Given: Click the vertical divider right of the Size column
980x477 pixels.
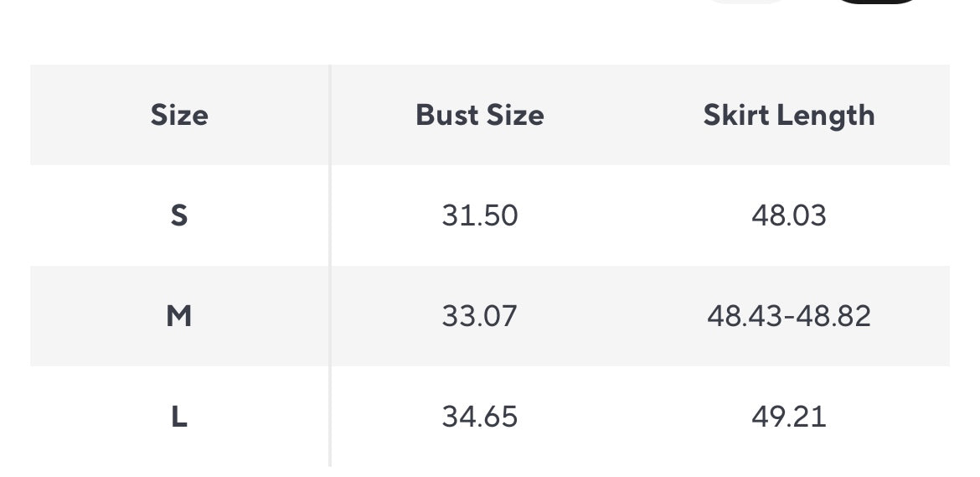Looking at the screenshot, I should (x=330, y=265).
